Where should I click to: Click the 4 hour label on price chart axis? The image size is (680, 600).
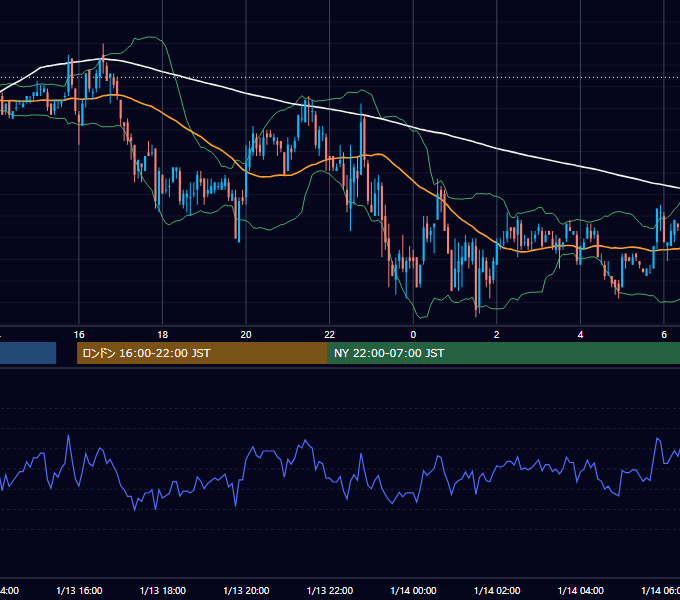pyautogui.click(x=580, y=335)
